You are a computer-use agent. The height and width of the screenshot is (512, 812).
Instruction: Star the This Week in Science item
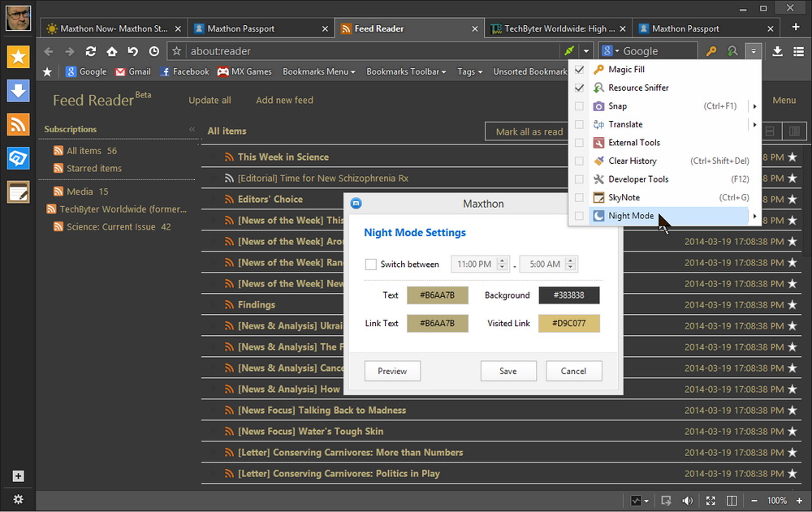click(793, 157)
